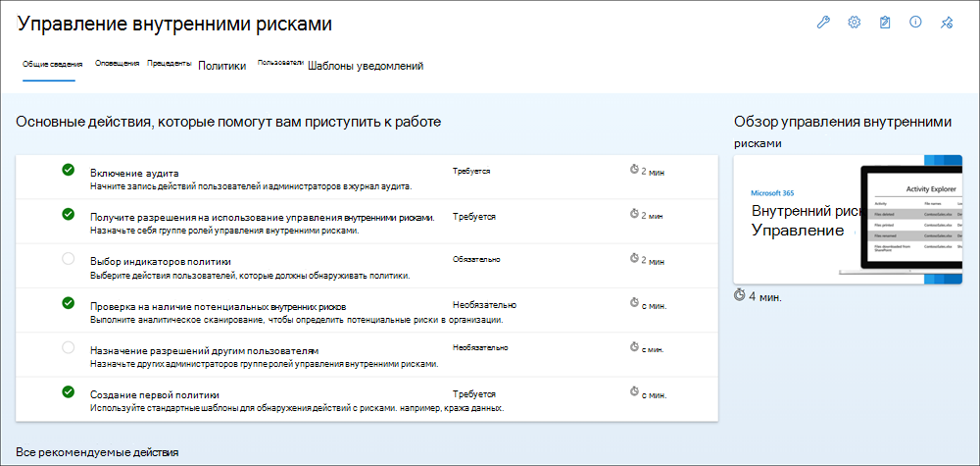Play the Microsoft 365 overview video thumbnail

click(x=848, y=219)
